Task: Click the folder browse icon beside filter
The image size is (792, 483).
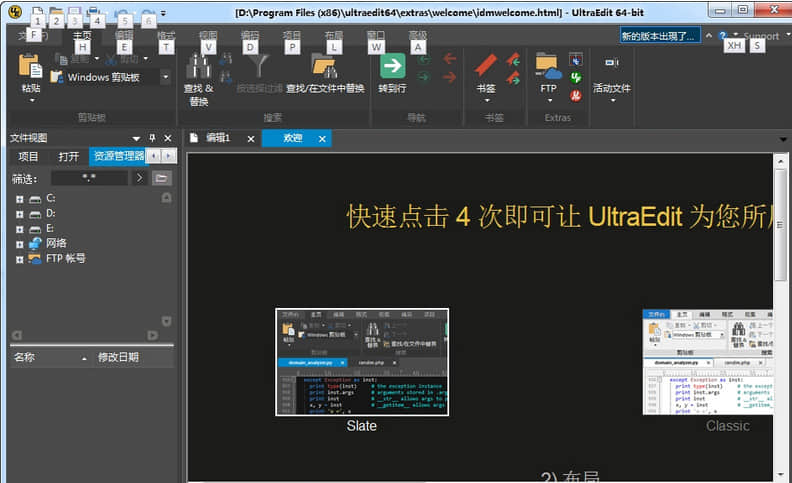Action: 161,178
